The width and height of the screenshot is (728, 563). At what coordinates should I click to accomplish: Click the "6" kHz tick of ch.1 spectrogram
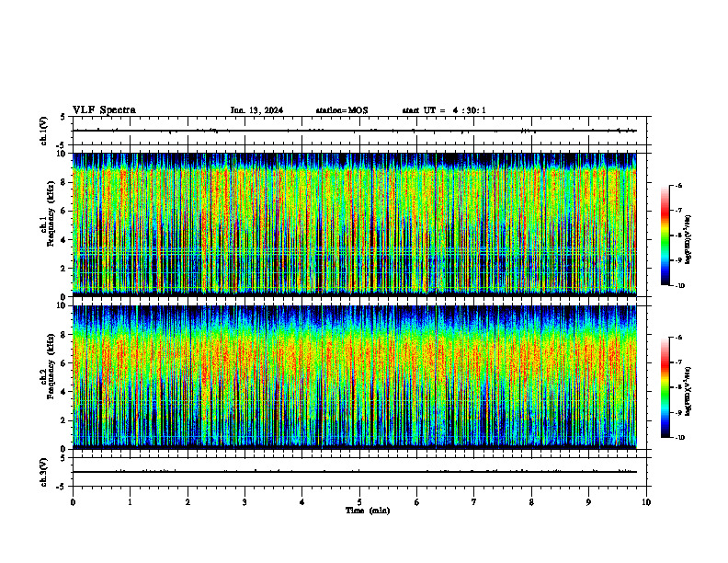64,211
